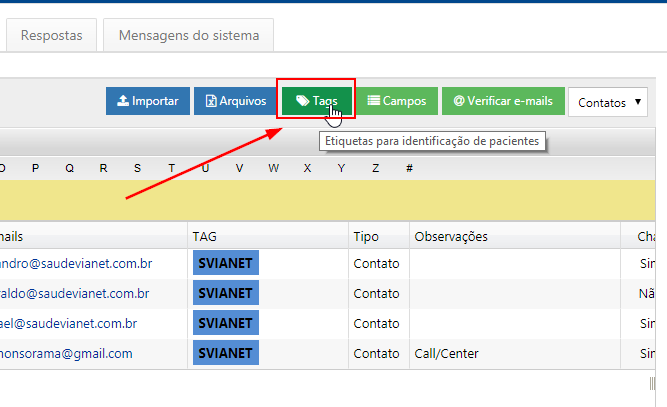The height and width of the screenshot is (407, 667).
Task: Click the green Tags button
Action: pos(317,101)
